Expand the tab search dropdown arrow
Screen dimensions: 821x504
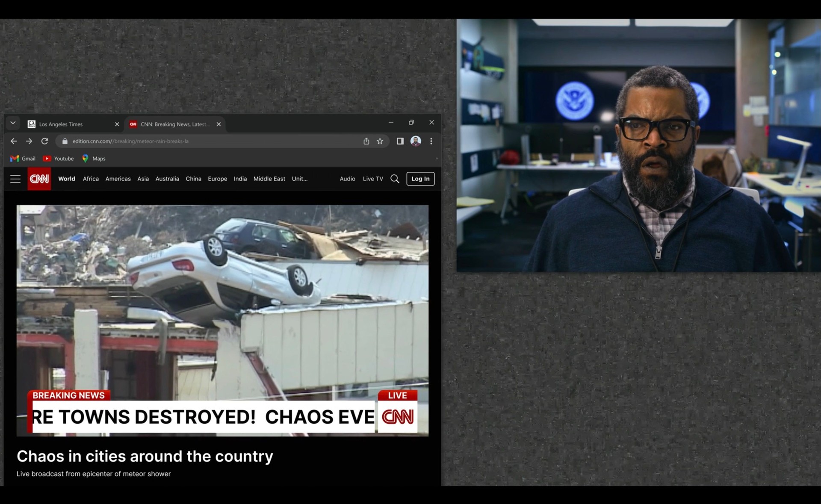[13, 123]
